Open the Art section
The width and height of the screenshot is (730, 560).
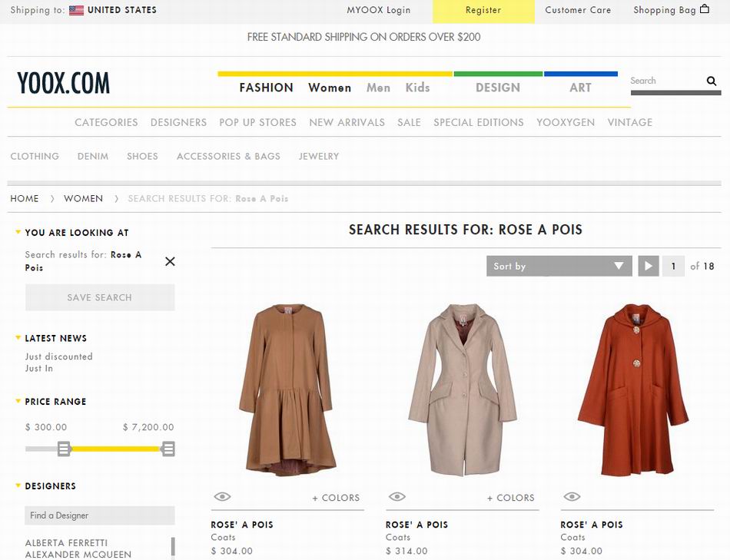[x=580, y=88]
